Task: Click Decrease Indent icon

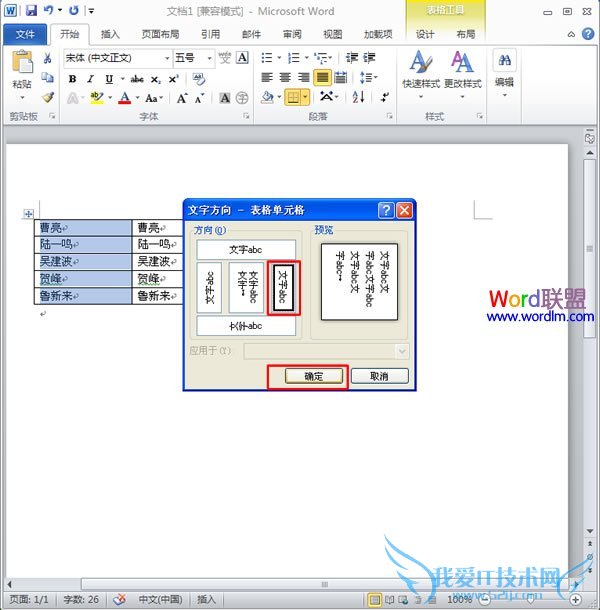Action: [352, 58]
